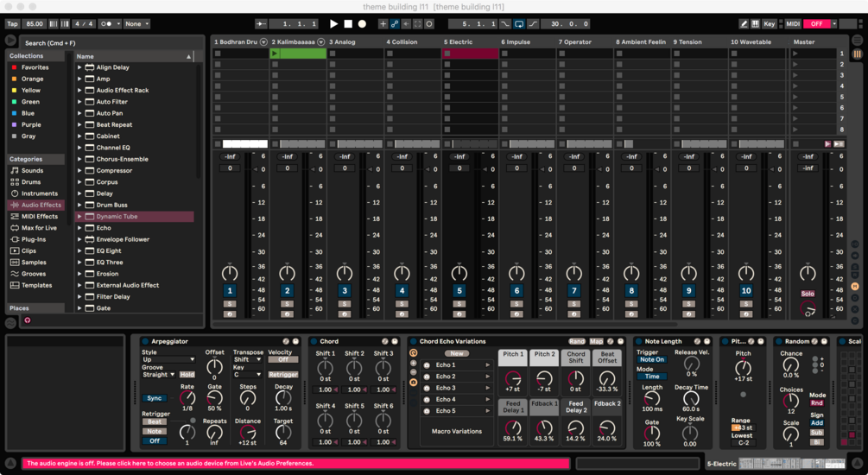Screen dimensions: 868x475
Task: Click the metronome icon
Action: (x=109, y=24)
